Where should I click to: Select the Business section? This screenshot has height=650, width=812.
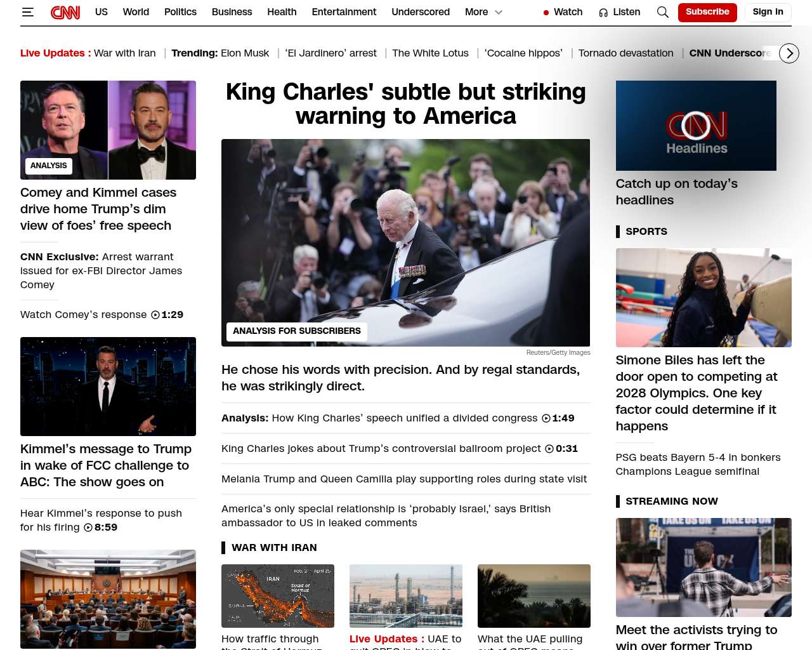point(232,12)
